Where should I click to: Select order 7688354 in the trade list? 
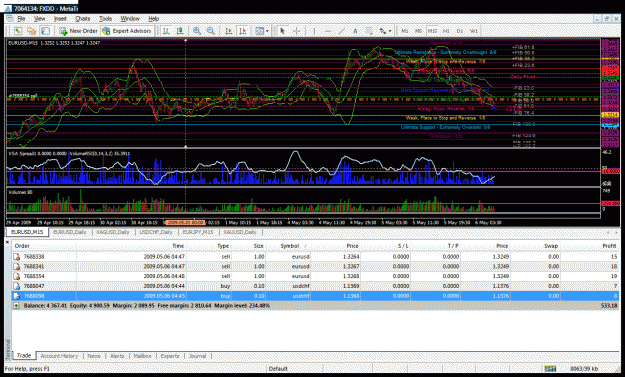pyautogui.click(x=315, y=276)
